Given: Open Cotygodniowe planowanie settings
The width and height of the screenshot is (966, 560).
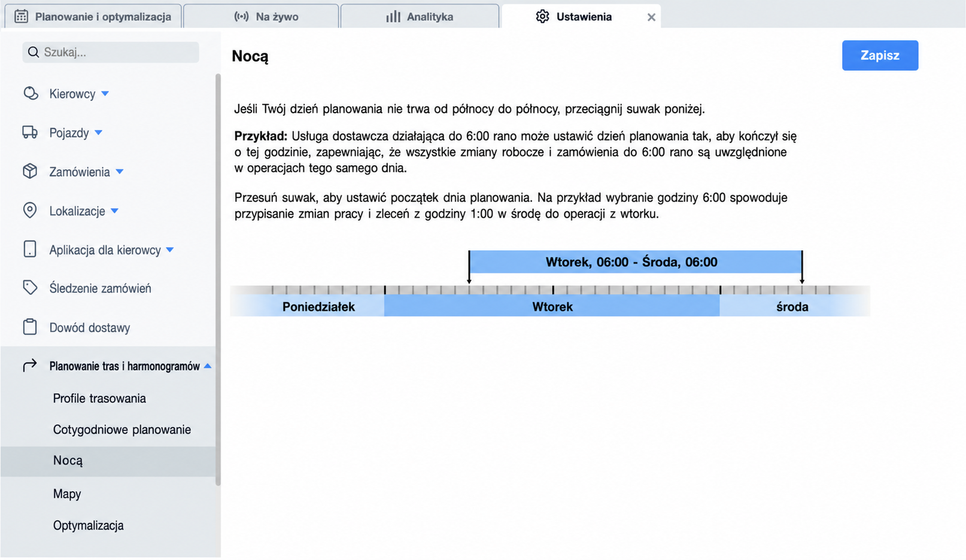Looking at the screenshot, I should pos(122,429).
